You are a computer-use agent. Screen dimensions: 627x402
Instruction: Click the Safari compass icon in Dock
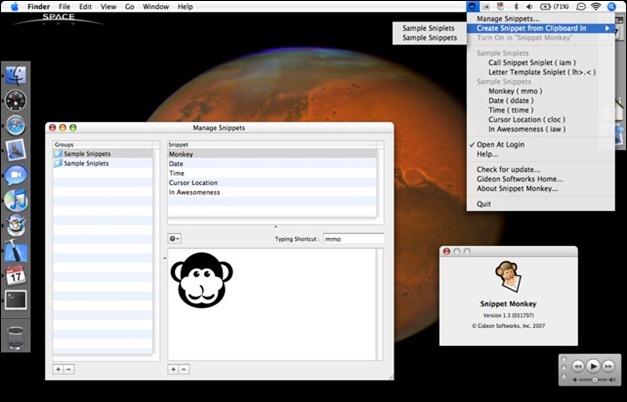coord(15,125)
